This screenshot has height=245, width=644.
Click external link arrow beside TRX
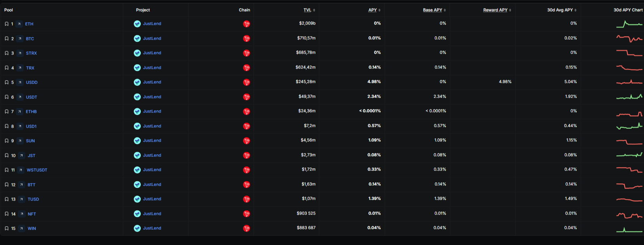tap(20, 68)
